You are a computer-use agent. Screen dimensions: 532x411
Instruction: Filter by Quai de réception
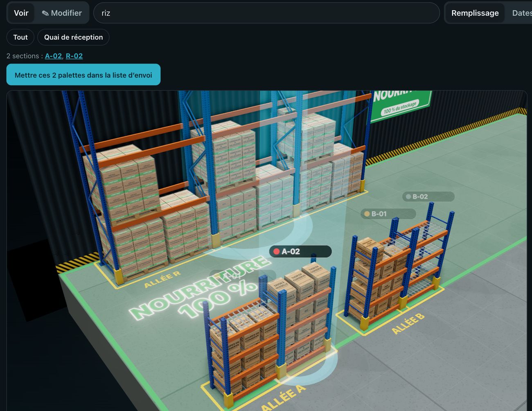[73, 37]
